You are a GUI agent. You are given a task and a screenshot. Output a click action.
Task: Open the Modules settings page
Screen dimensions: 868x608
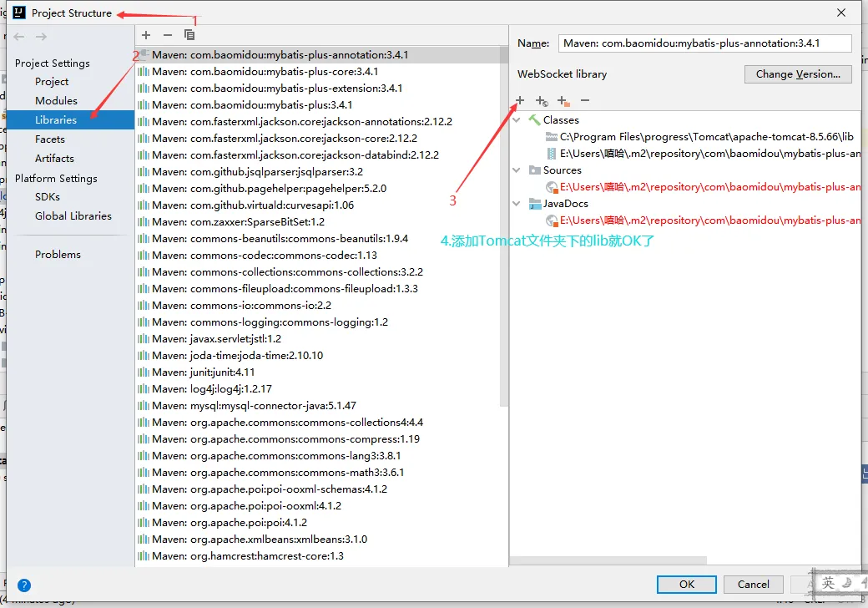tap(56, 101)
